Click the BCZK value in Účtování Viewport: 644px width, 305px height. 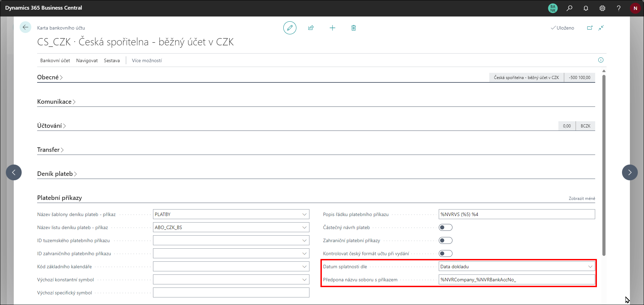(x=586, y=126)
